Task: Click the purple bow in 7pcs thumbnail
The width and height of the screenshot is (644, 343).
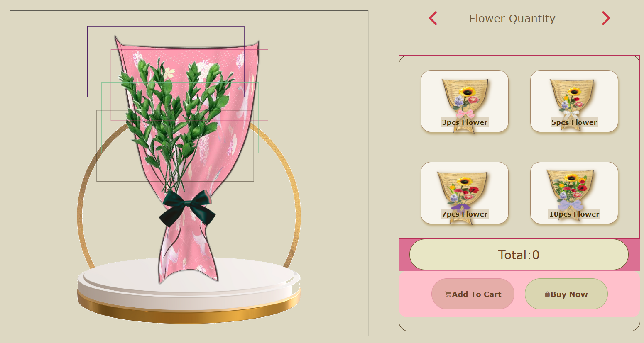Action: (460, 207)
